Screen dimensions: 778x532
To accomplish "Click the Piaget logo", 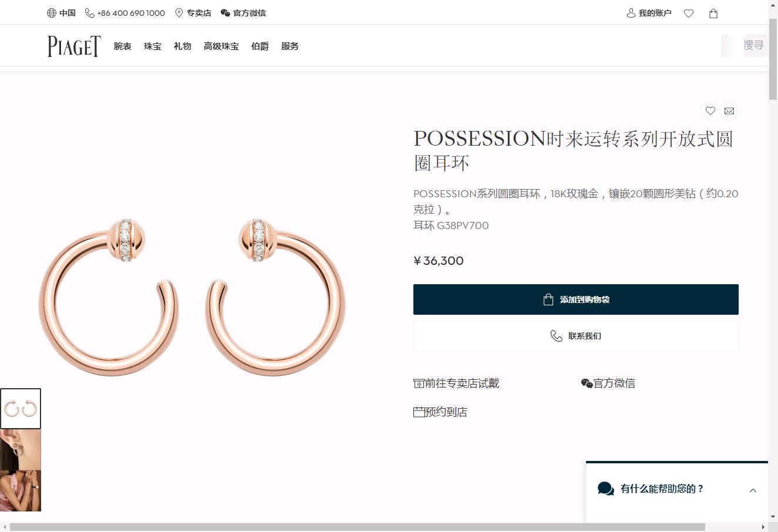I will pyautogui.click(x=74, y=46).
